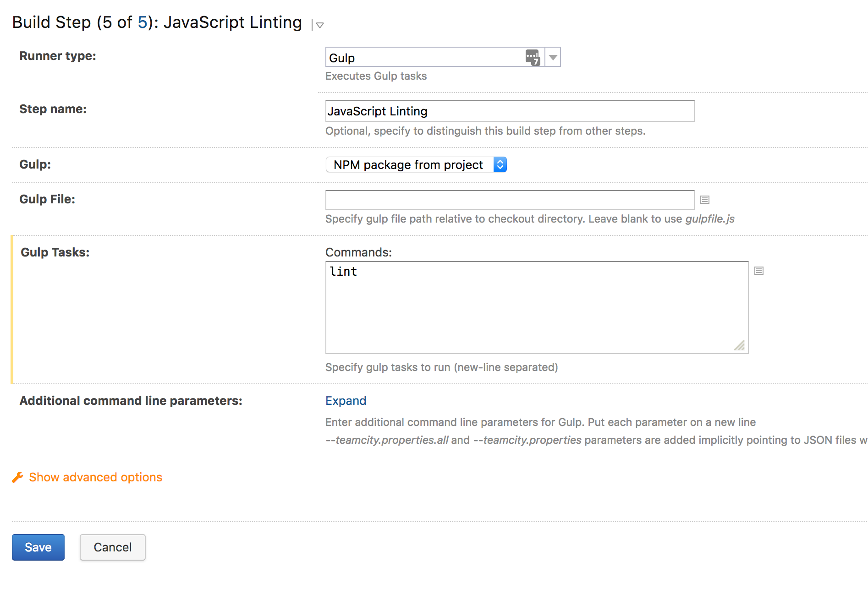Focus the empty Gulp File path field
Image resolution: width=868 pixels, height=589 pixels.
(x=510, y=200)
